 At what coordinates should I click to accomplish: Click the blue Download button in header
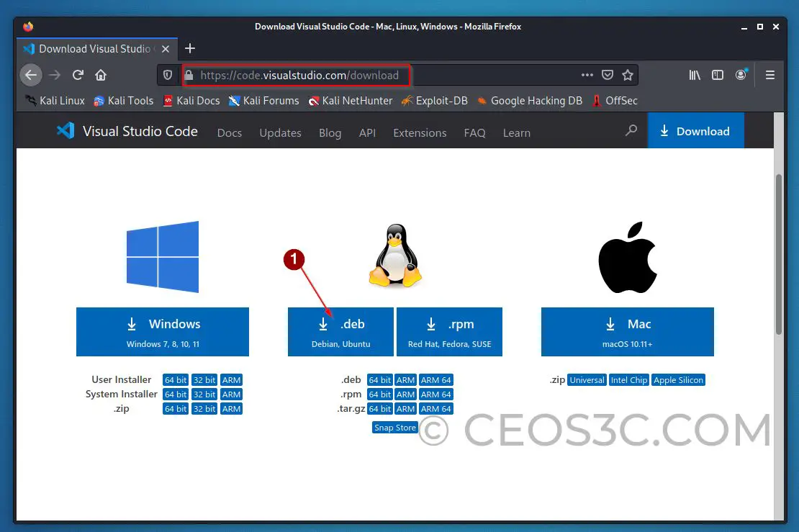tap(695, 130)
